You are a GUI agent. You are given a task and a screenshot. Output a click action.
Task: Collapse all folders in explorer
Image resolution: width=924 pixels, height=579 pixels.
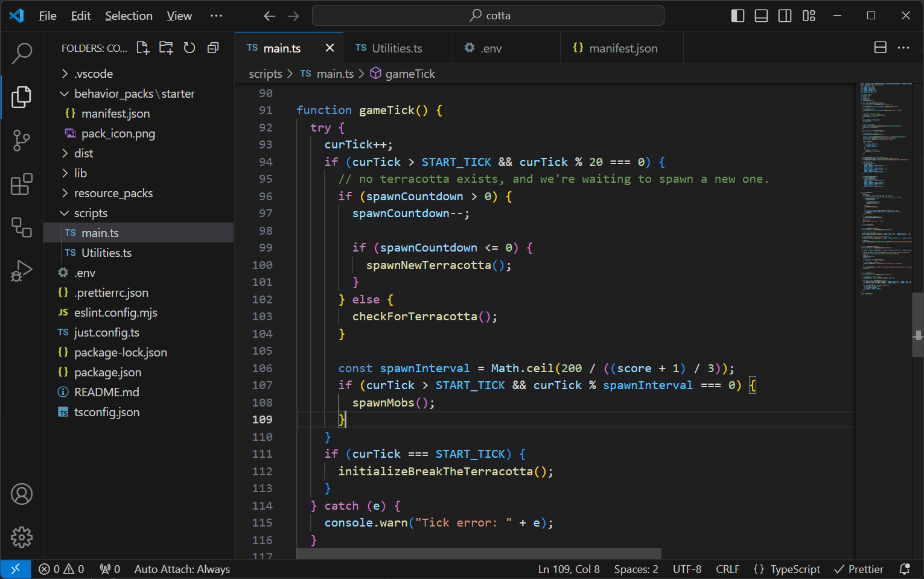(213, 48)
